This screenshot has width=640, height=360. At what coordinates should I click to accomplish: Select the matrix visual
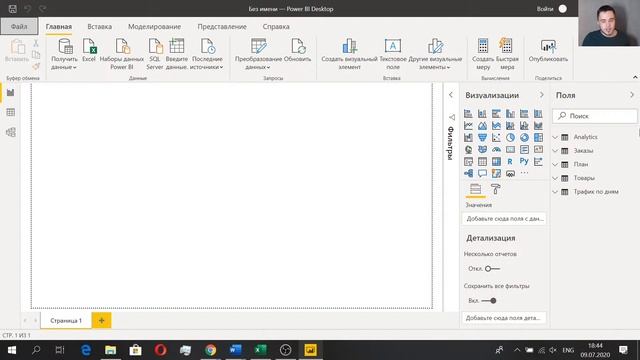(x=496, y=162)
